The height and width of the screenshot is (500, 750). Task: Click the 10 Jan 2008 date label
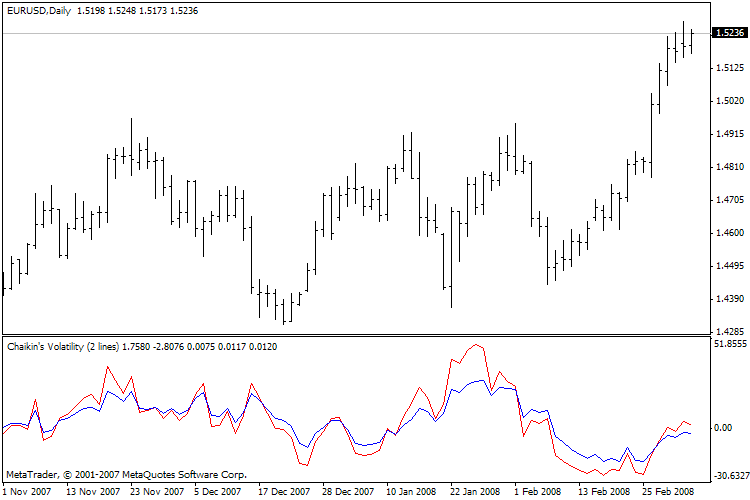click(411, 491)
